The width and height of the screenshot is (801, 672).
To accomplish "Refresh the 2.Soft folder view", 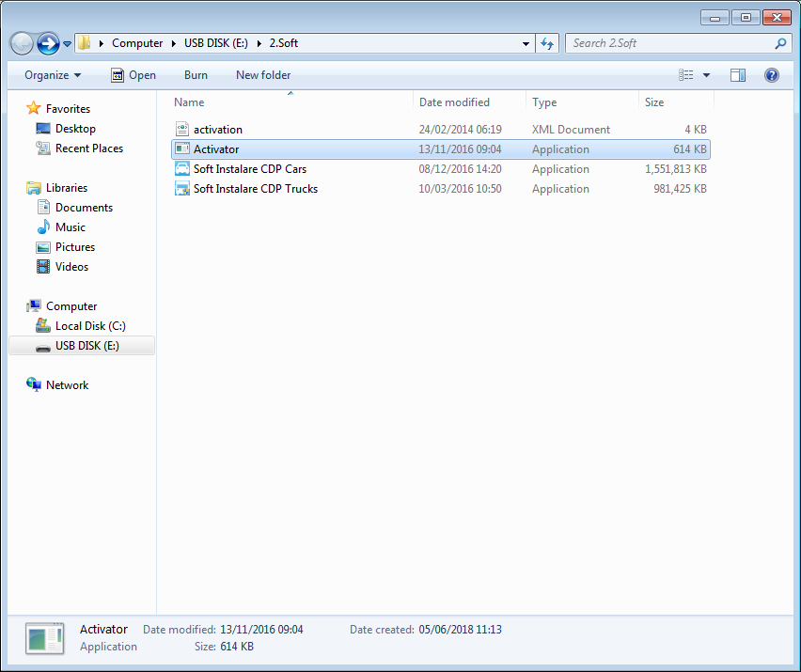I will tap(547, 44).
